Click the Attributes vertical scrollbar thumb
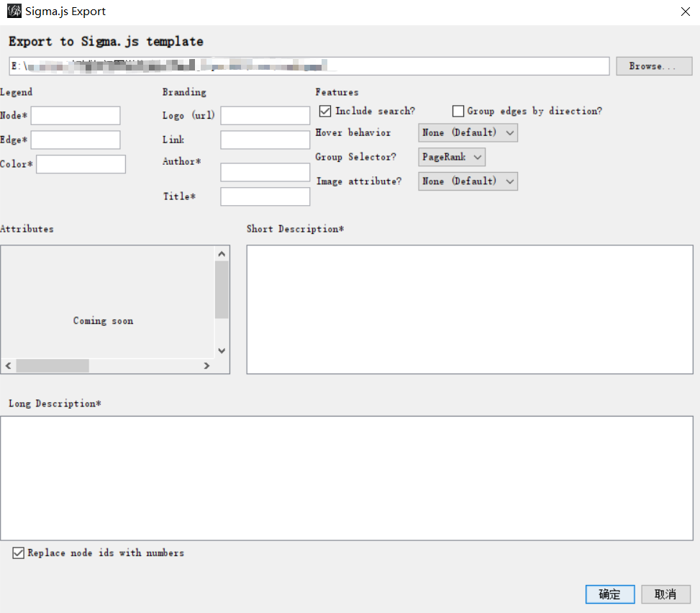The height and width of the screenshot is (613, 700). coord(222,290)
